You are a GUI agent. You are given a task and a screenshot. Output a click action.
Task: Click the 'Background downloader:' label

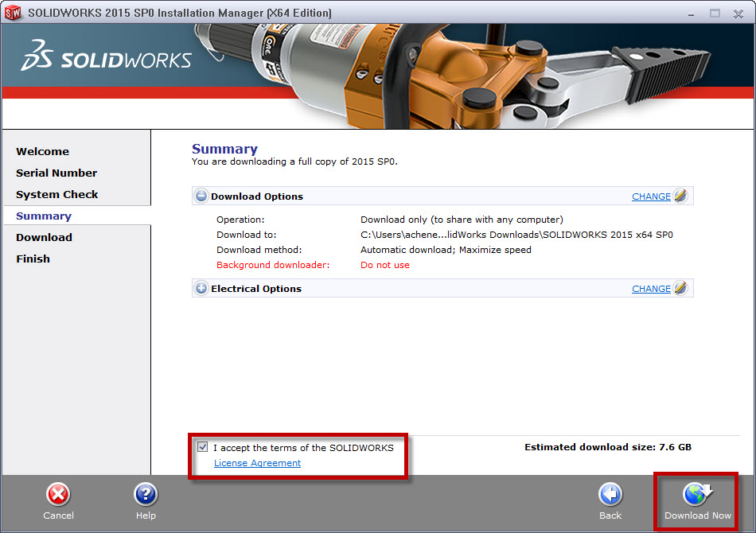pyautogui.click(x=273, y=265)
